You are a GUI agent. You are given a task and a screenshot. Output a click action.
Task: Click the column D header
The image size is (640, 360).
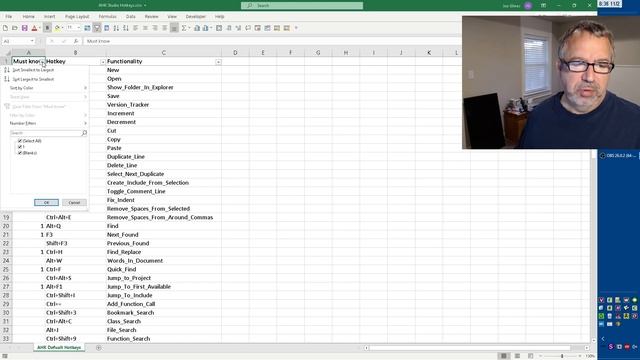235,53
